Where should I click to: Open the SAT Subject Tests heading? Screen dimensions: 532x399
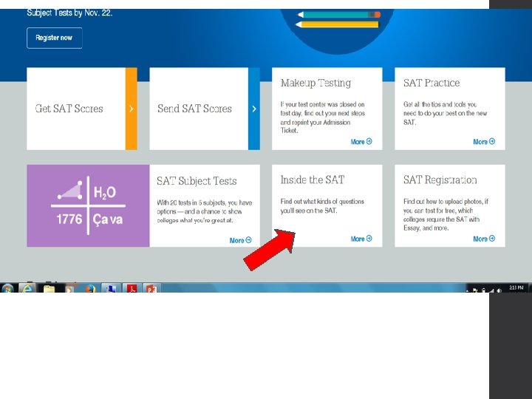pyautogui.click(x=197, y=181)
